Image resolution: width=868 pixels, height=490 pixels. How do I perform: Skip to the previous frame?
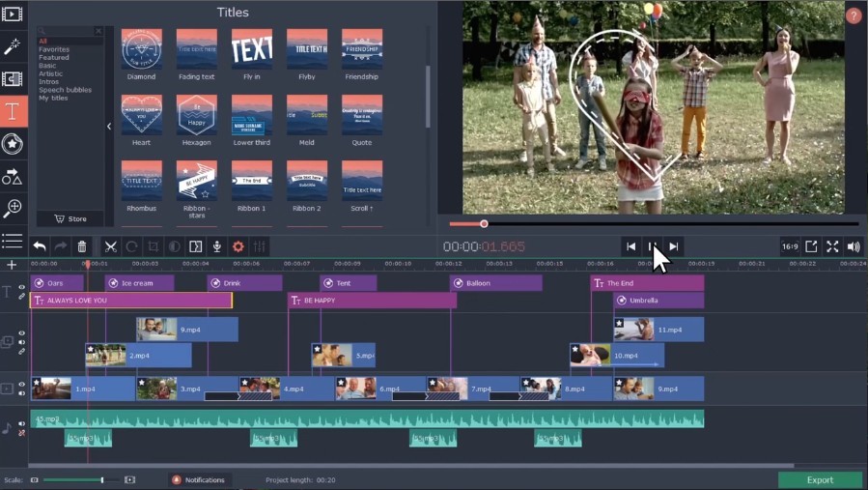tap(630, 246)
